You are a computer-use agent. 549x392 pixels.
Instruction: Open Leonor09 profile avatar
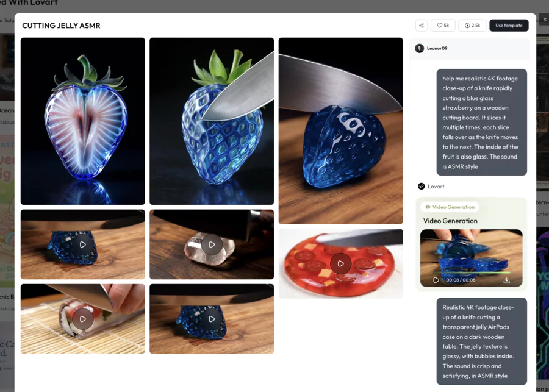(420, 48)
